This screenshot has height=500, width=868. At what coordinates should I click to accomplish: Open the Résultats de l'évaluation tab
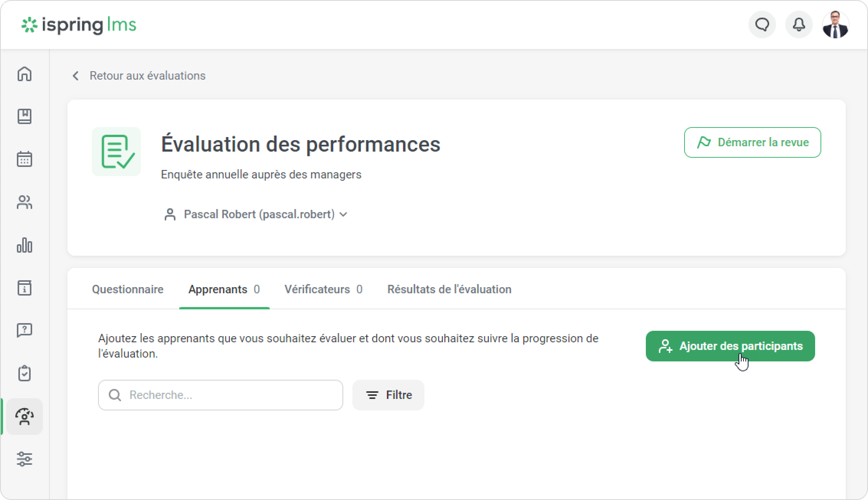[x=449, y=289]
